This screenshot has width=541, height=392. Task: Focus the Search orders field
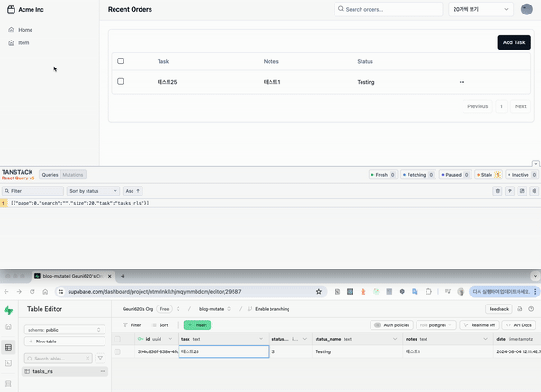pos(388,9)
